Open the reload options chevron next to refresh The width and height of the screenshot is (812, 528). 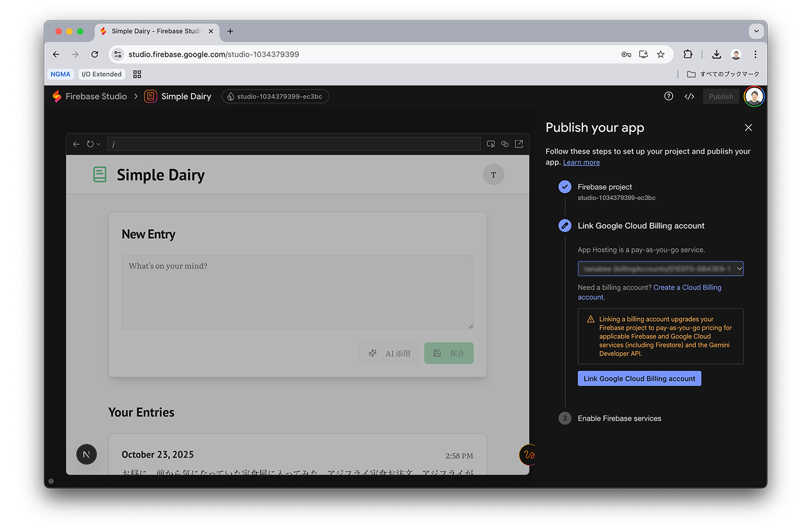pos(97,143)
